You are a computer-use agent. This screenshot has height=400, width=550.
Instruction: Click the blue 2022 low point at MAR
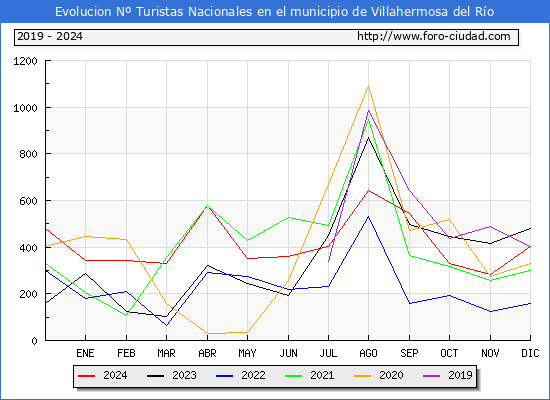pyautogui.click(x=166, y=325)
